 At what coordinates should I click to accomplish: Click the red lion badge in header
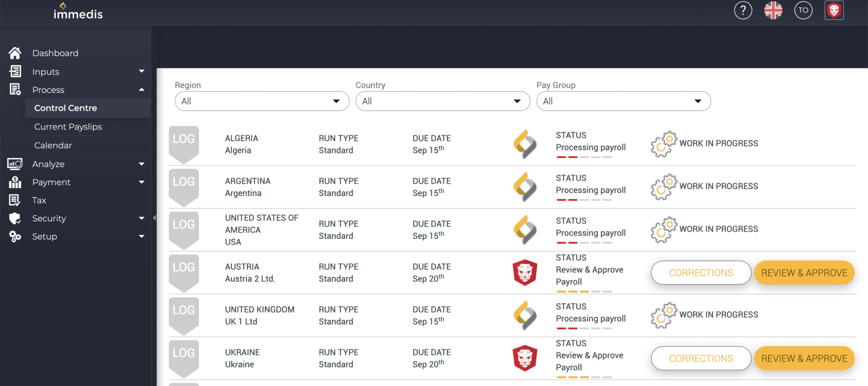click(x=834, y=10)
